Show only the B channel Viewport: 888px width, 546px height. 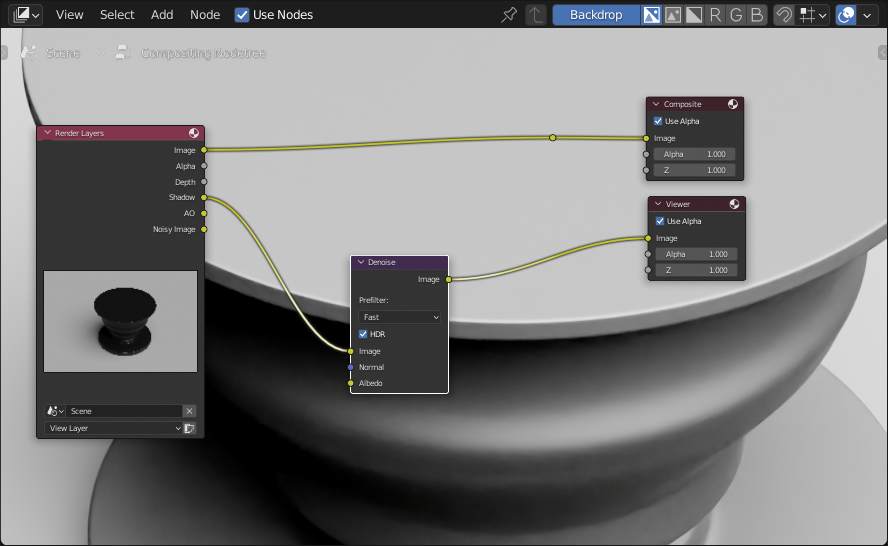[x=757, y=15]
